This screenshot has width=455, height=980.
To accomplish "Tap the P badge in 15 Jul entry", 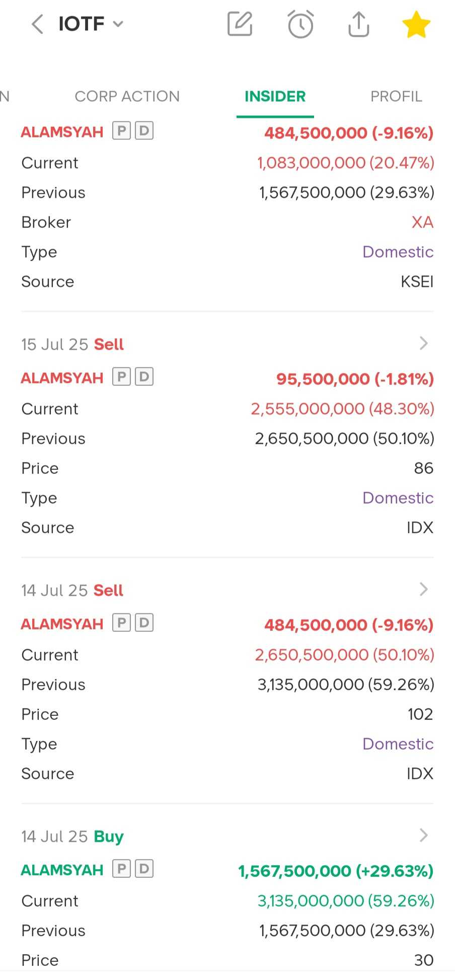I will pos(121,377).
